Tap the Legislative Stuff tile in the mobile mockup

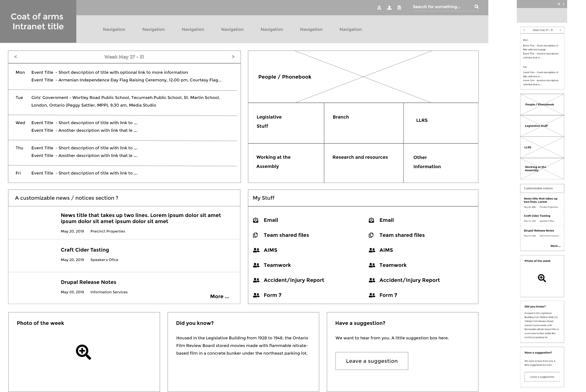point(542,126)
